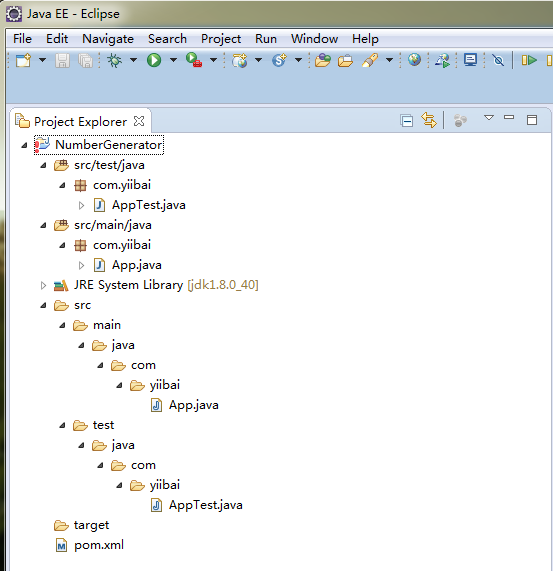This screenshot has height=571, width=553.
Task: Open the Project Explorer View Menu triangle
Action: (x=489, y=118)
